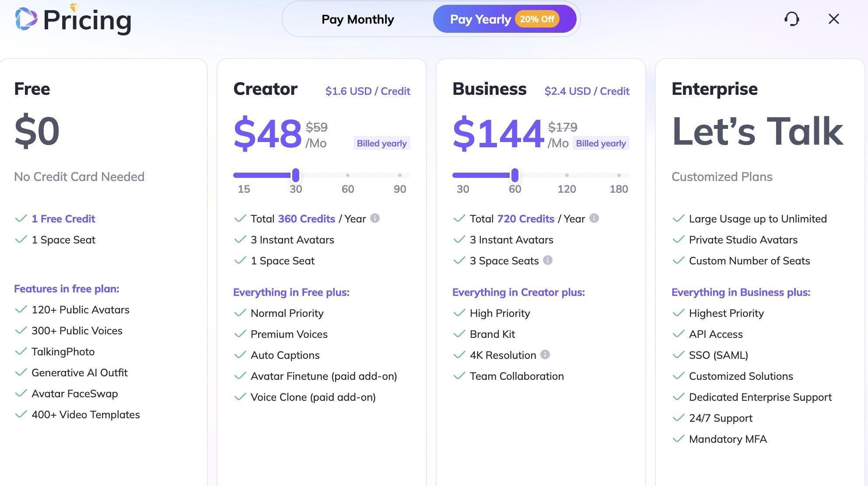Click the 20% Off badge
This screenshot has height=486, width=868.
537,19
